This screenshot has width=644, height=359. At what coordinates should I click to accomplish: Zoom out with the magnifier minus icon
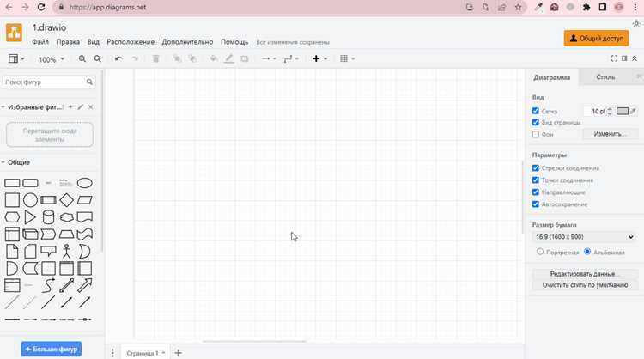(x=97, y=58)
